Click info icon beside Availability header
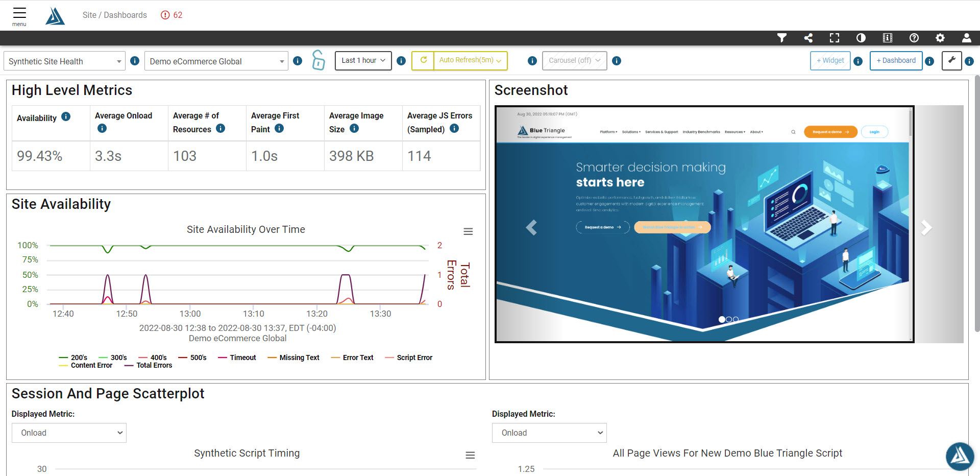This screenshot has width=980, height=476. (66, 116)
